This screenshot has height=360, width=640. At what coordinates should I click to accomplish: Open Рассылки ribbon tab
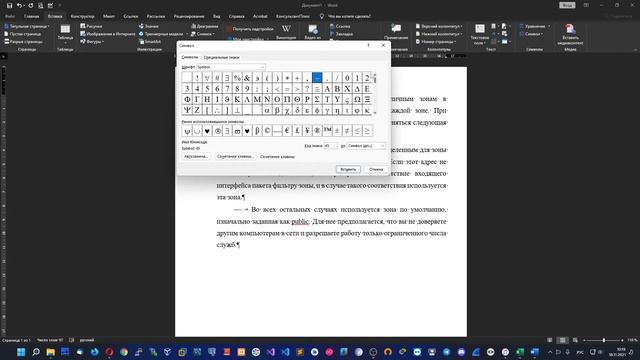pyautogui.click(x=156, y=16)
